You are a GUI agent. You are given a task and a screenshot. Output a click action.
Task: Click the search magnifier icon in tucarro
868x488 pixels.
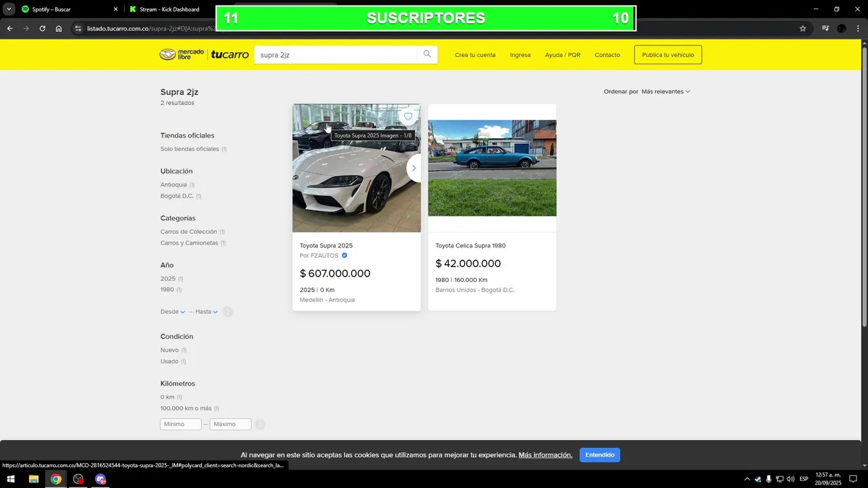(427, 54)
